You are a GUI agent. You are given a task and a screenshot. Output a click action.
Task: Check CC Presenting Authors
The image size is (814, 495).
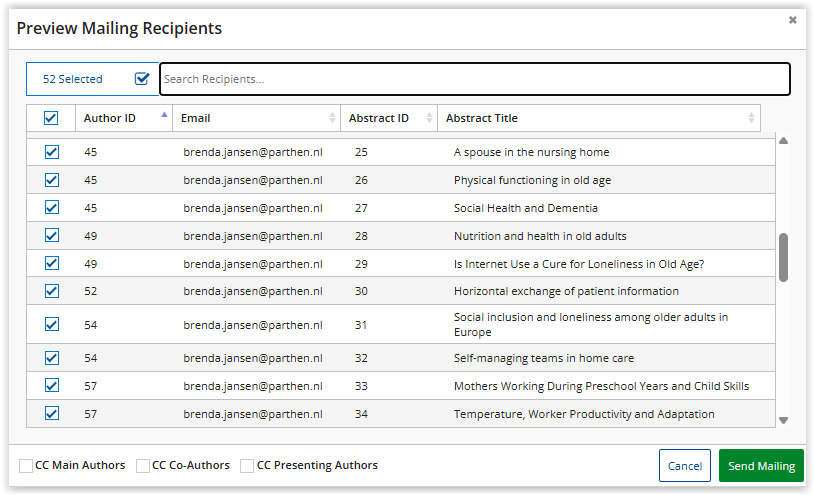pos(247,466)
